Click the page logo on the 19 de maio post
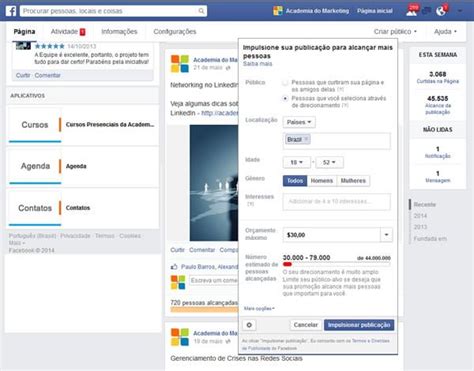 pyautogui.click(x=180, y=337)
